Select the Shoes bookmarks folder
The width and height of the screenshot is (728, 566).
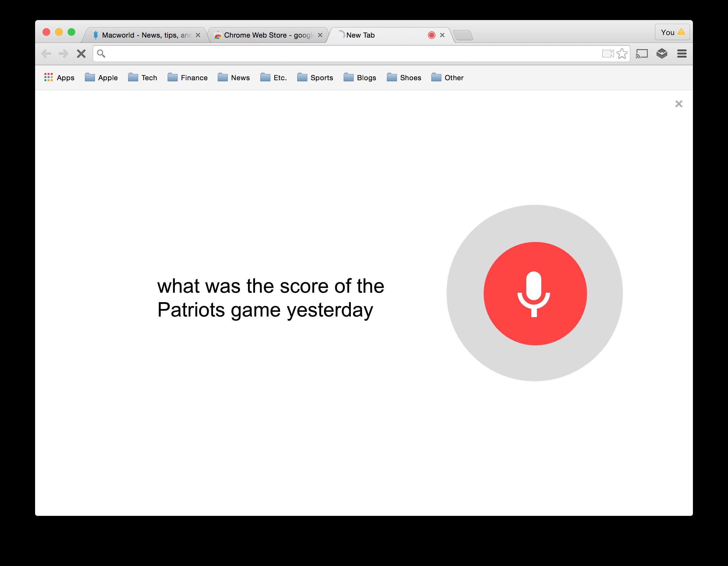405,77
